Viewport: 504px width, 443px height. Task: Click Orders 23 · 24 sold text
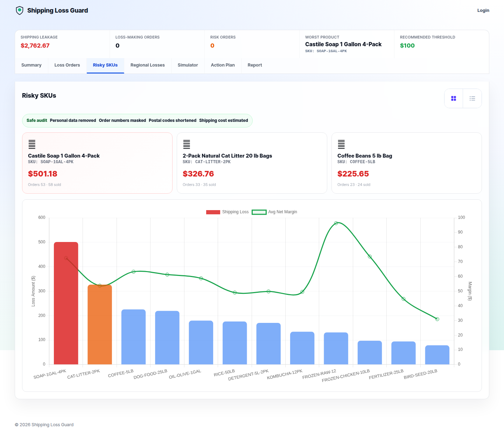click(354, 185)
